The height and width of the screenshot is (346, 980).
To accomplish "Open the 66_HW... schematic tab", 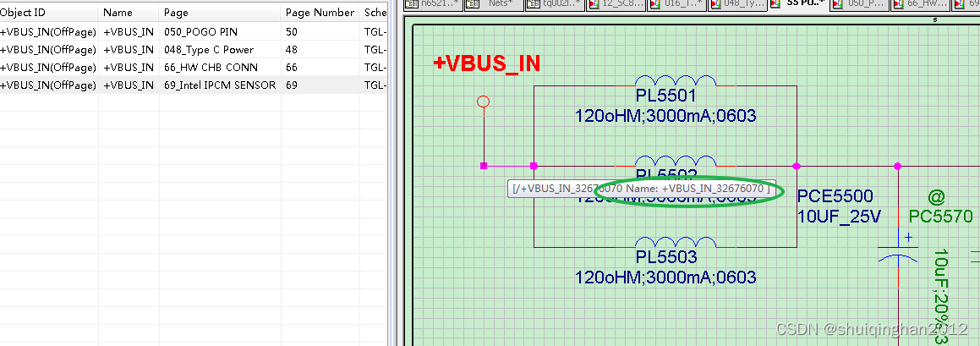I will [920, 4].
